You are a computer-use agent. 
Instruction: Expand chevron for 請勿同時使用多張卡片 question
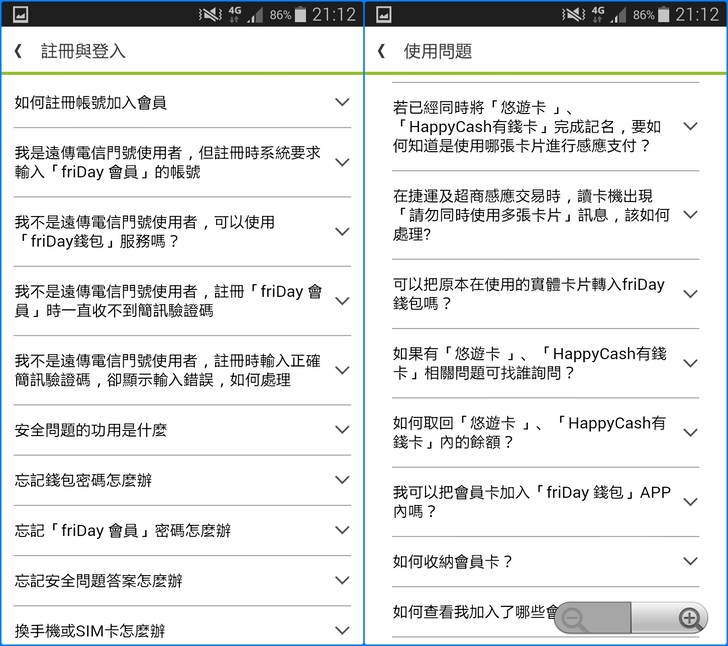click(x=691, y=215)
